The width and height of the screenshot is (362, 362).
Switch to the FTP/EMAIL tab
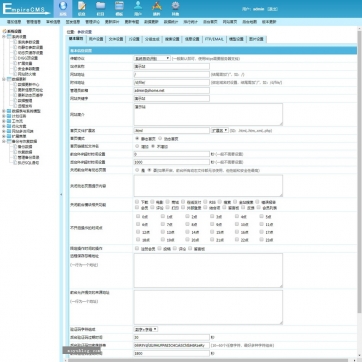[x=214, y=39]
